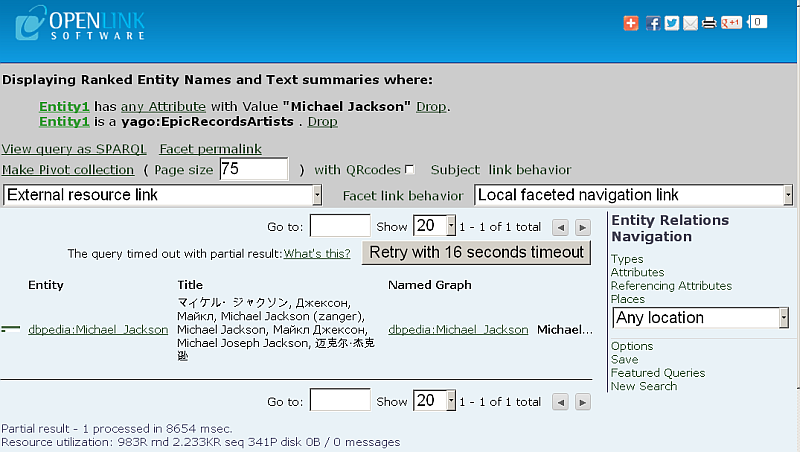Screen dimensions: 800x452
Task: Open dbpedia:Michael_Jackson named graph link
Action: tap(458, 330)
